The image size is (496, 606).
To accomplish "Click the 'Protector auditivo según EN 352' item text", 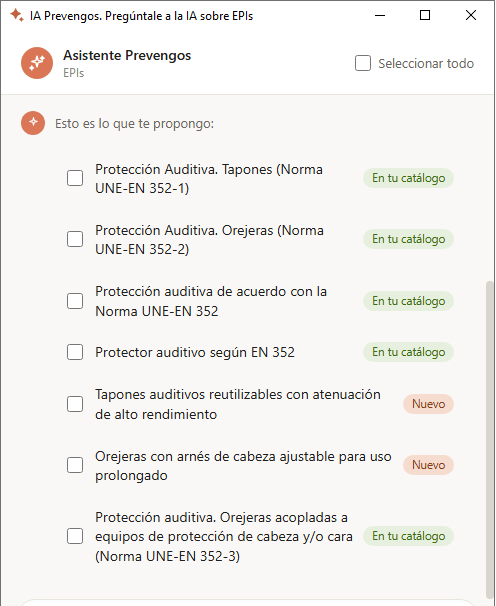I will [195, 352].
